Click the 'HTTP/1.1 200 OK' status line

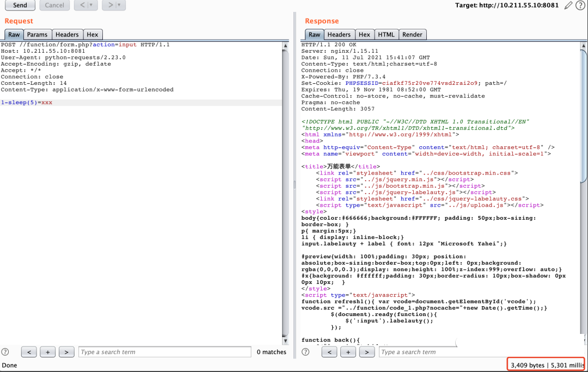tap(329, 45)
